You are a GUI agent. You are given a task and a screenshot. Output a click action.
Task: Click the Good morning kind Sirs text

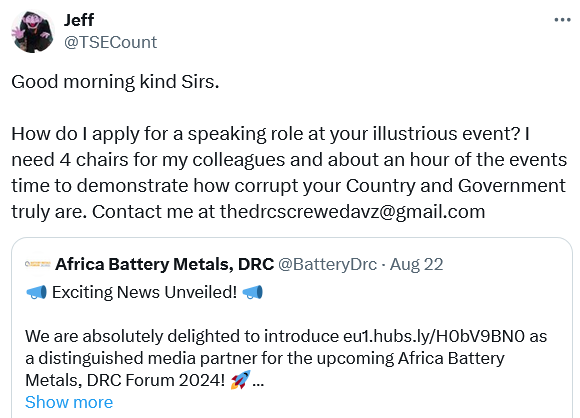(x=115, y=82)
